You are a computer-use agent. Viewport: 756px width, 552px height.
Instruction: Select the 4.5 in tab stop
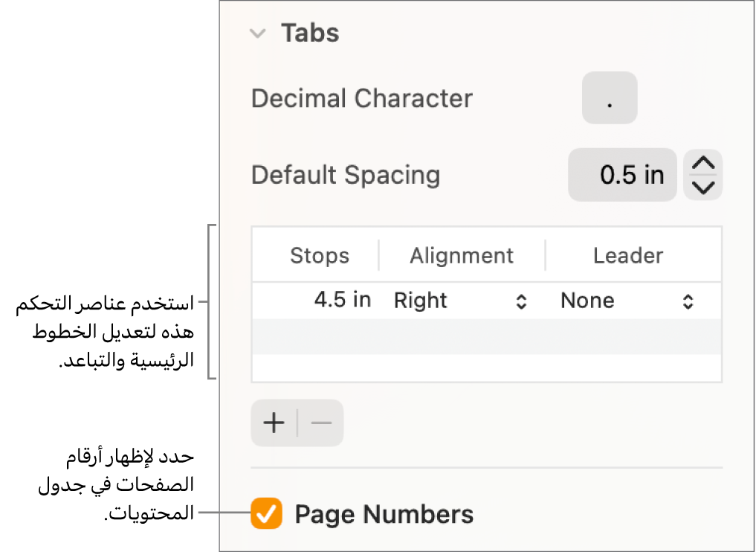[342, 301]
